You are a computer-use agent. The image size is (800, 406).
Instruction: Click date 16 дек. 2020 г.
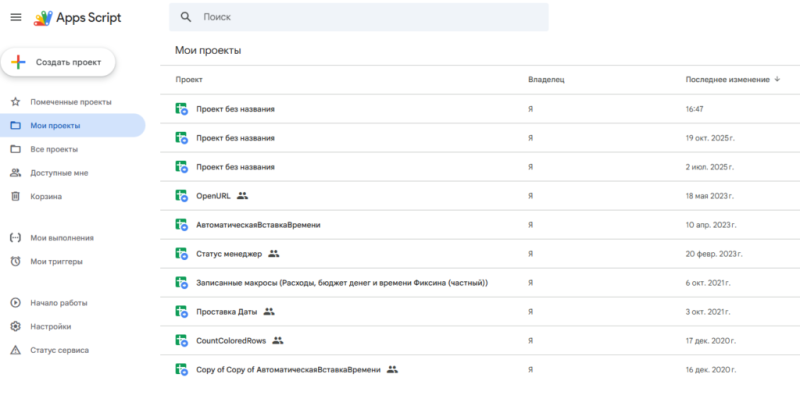click(x=711, y=370)
